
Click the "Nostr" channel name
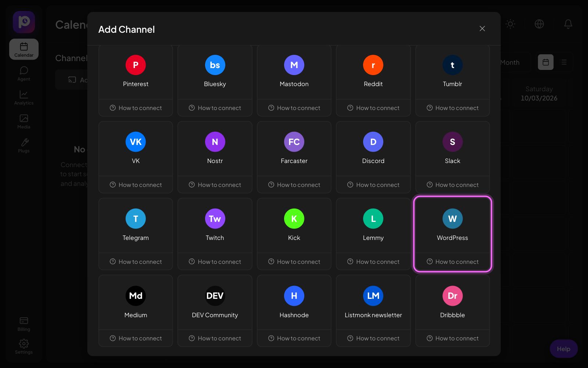215,161
